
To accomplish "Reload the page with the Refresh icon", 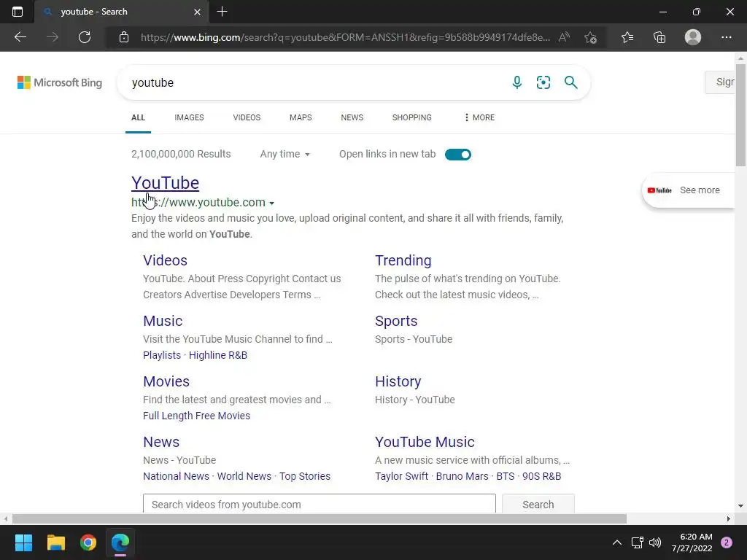I will (85, 37).
